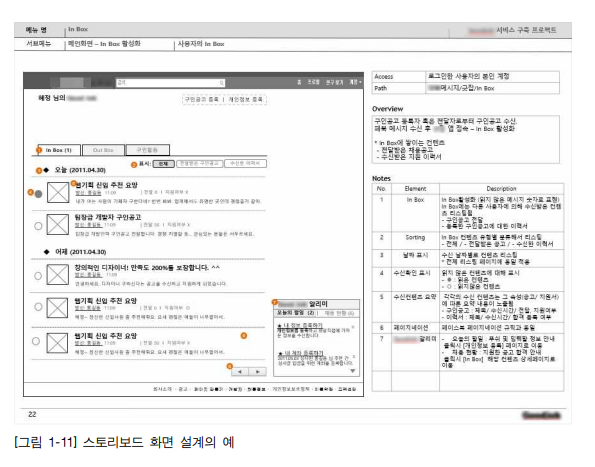Open message 창의적인 디자이너! 만족도 200%
The width and height of the screenshot is (595, 467).
(147, 268)
